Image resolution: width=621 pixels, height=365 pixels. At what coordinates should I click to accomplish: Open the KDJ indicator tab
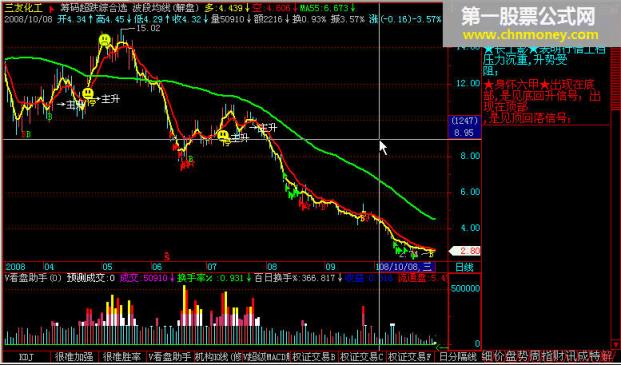pos(27,357)
